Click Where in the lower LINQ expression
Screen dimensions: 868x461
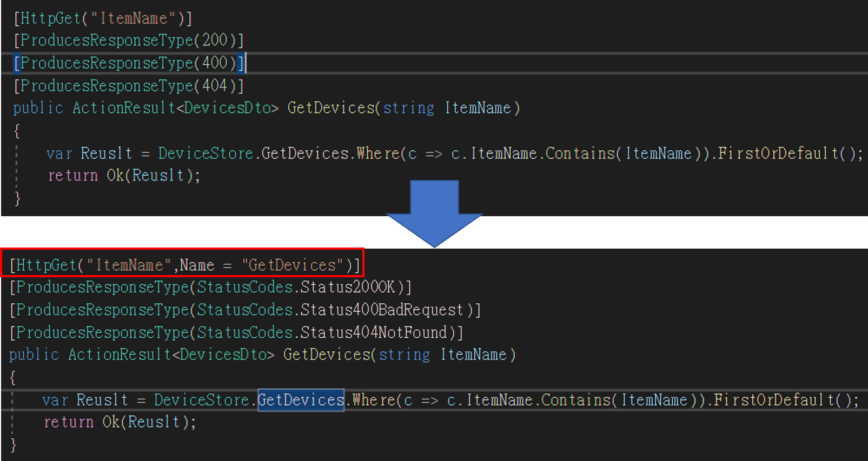(x=374, y=400)
